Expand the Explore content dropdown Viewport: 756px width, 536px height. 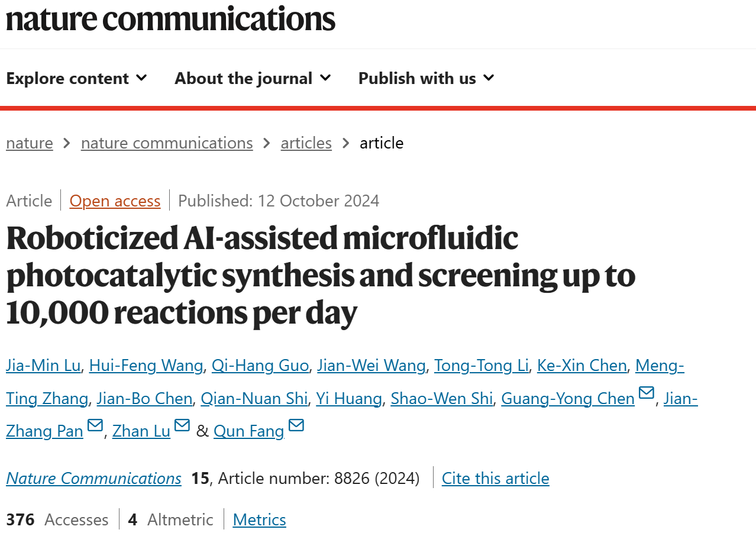tap(77, 78)
